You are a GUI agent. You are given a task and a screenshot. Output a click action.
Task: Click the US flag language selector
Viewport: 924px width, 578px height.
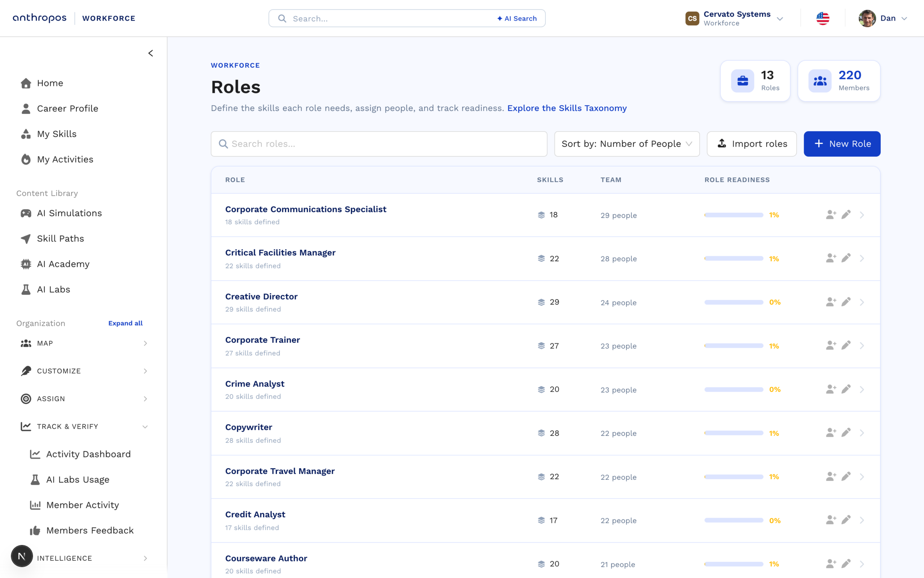pyautogui.click(x=823, y=18)
